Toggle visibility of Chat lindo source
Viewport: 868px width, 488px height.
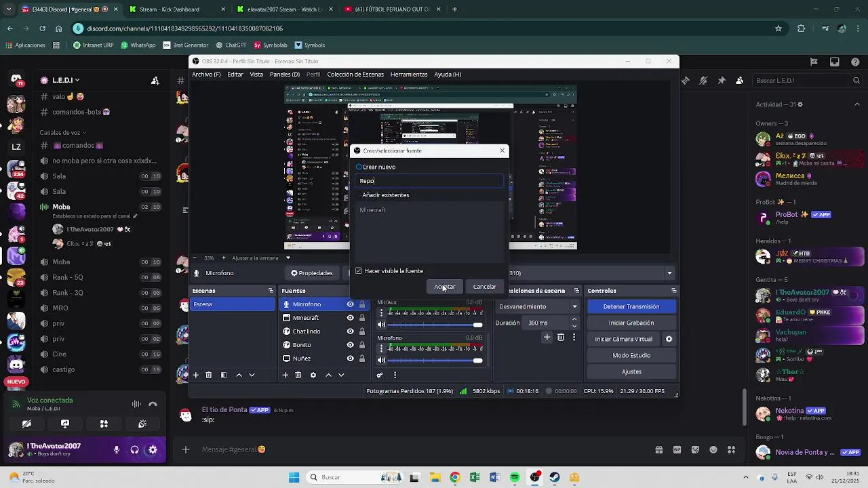tap(350, 331)
